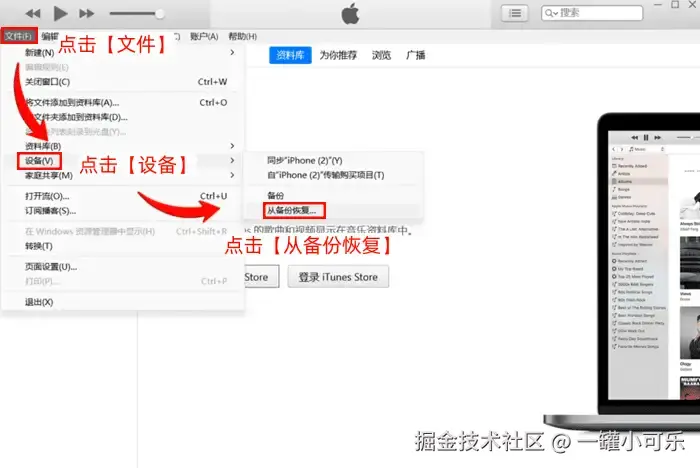This screenshot has width=700, height=468.
Task: Adjust the volume slider knob
Action: [159, 14]
